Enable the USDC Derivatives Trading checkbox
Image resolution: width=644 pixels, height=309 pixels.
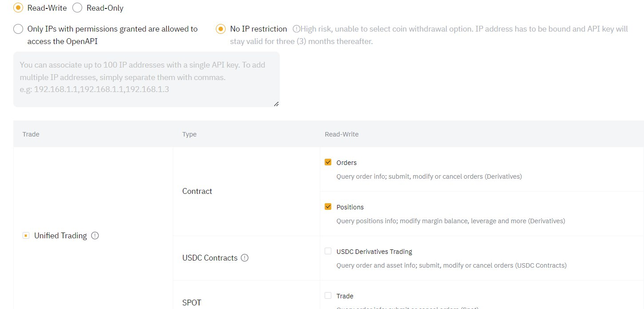point(328,251)
